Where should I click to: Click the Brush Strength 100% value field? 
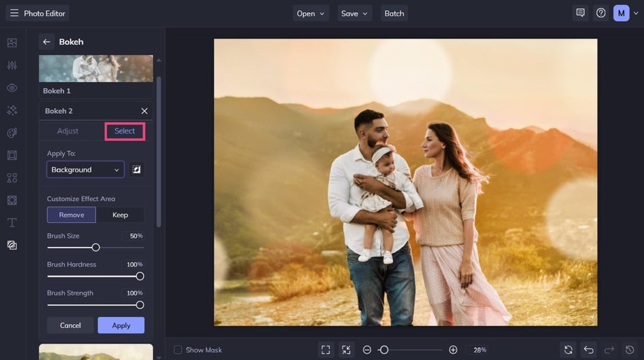coord(134,293)
